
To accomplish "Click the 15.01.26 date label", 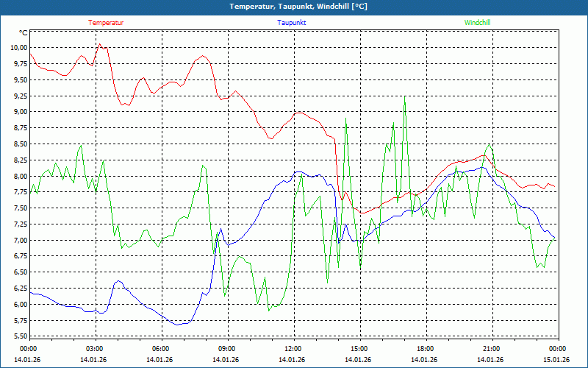I will pyautogui.click(x=556, y=360).
